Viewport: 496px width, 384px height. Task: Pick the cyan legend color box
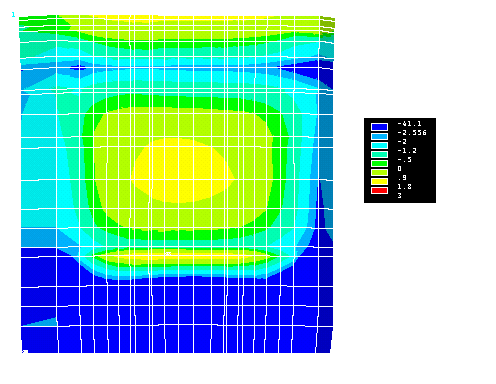click(x=379, y=145)
